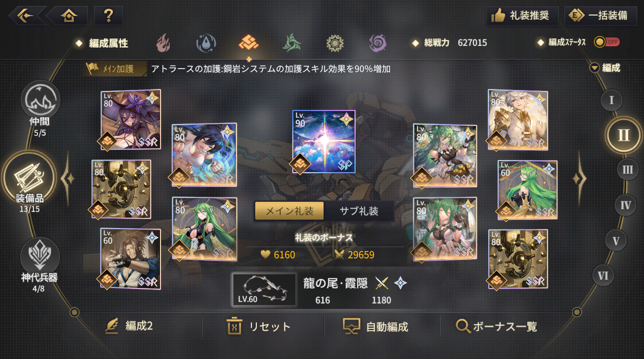644x359 pixels.
Task: Go to the home screen icon
Action: coord(69,16)
